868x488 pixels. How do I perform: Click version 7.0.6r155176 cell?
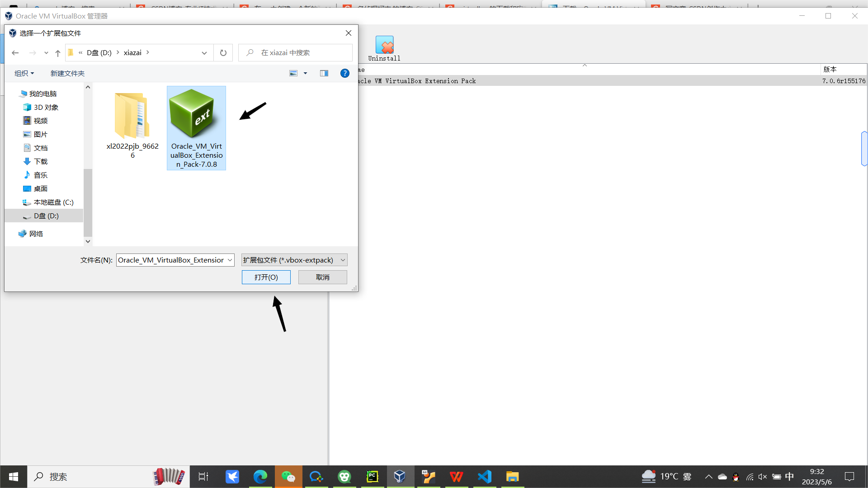click(x=844, y=81)
